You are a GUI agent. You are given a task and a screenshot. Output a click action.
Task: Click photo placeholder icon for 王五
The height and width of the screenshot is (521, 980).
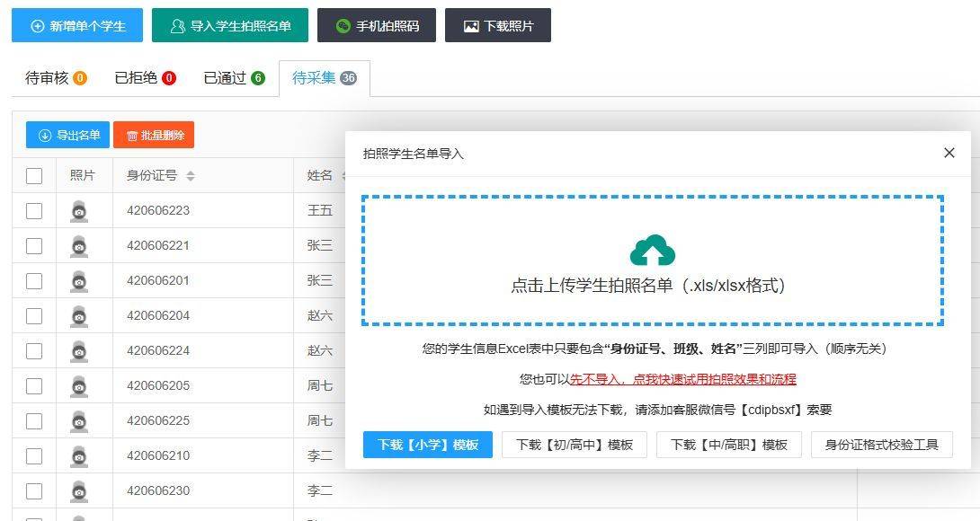79,211
